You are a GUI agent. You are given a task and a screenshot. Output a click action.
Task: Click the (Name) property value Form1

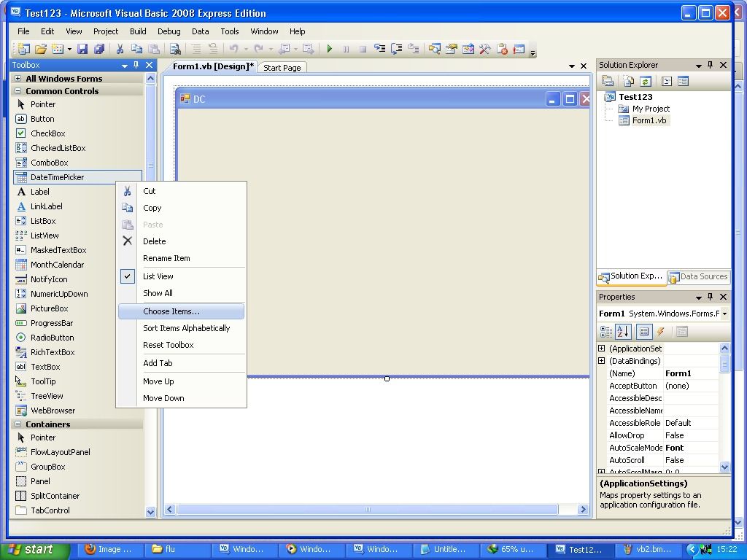click(691, 373)
